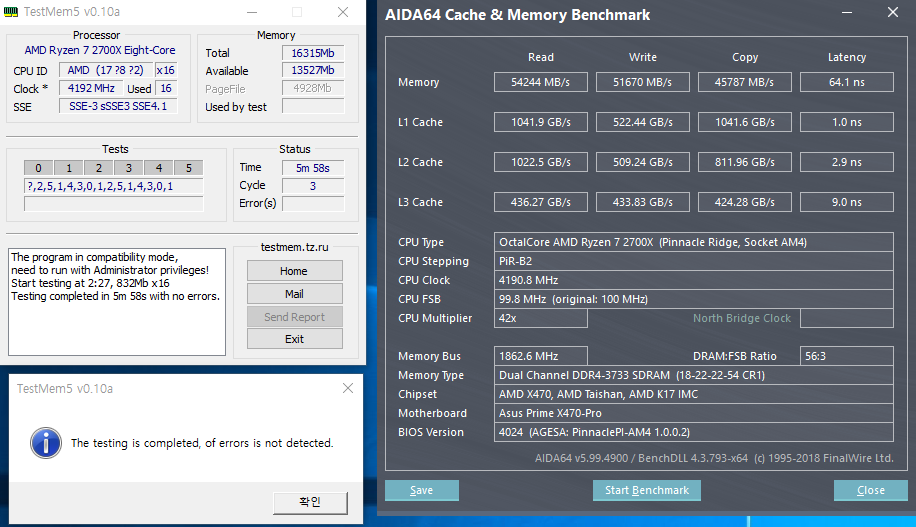
Task: Click the Exit button in TestMem5
Action: pos(294,339)
